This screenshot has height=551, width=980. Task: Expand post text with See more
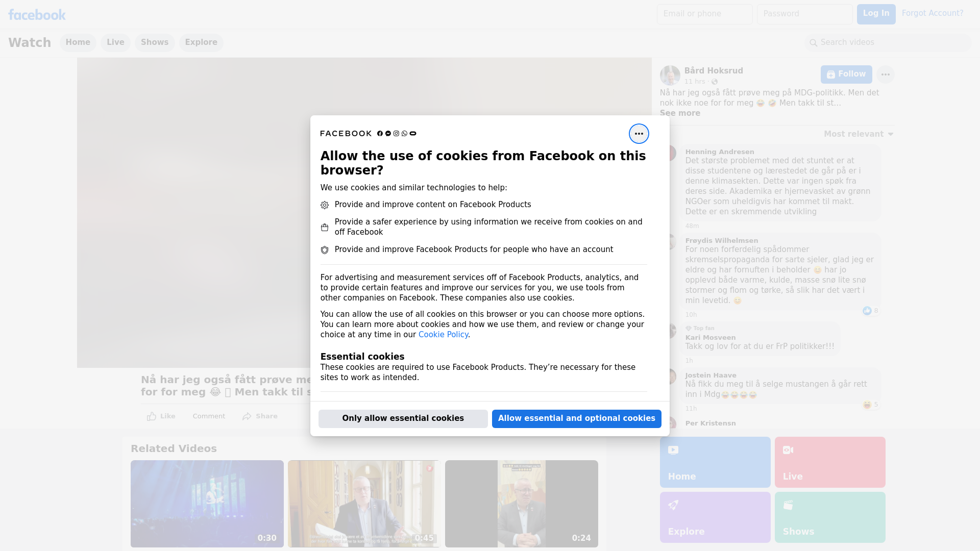pyautogui.click(x=679, y=113)
